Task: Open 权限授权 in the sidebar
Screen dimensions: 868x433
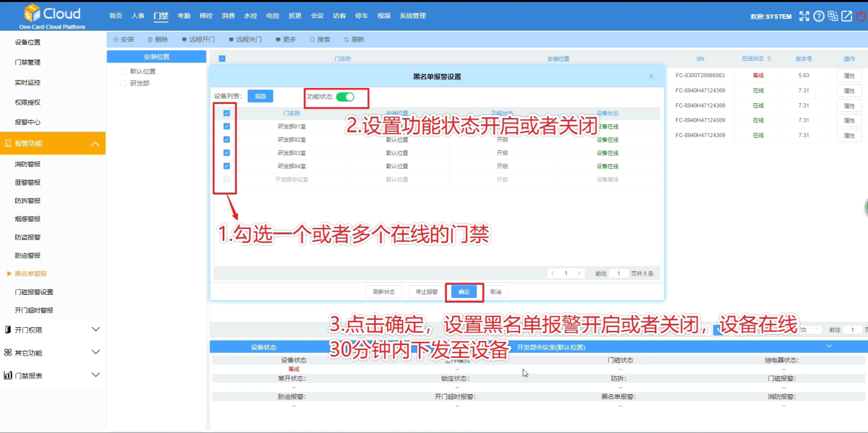Action: (28, 103)
